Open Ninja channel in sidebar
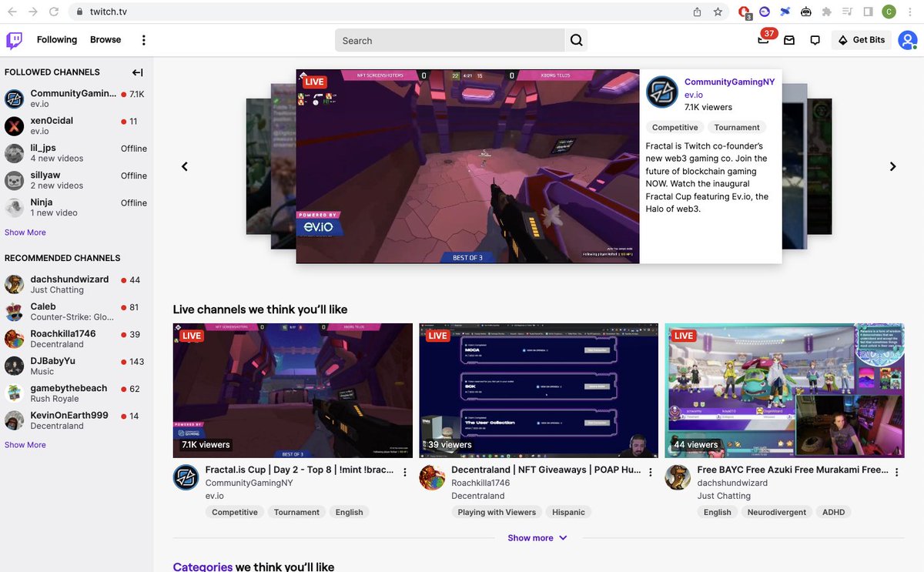The height and width of the screenshot is (572, 924). 75,207
